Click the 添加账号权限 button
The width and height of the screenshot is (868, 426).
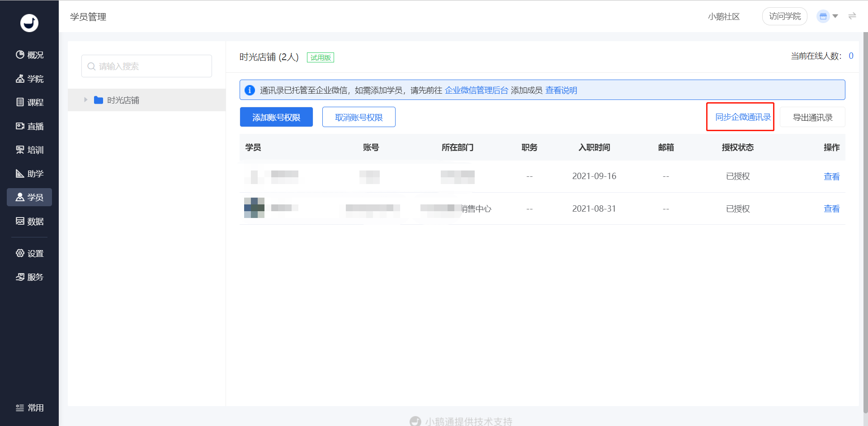[276, 117]
